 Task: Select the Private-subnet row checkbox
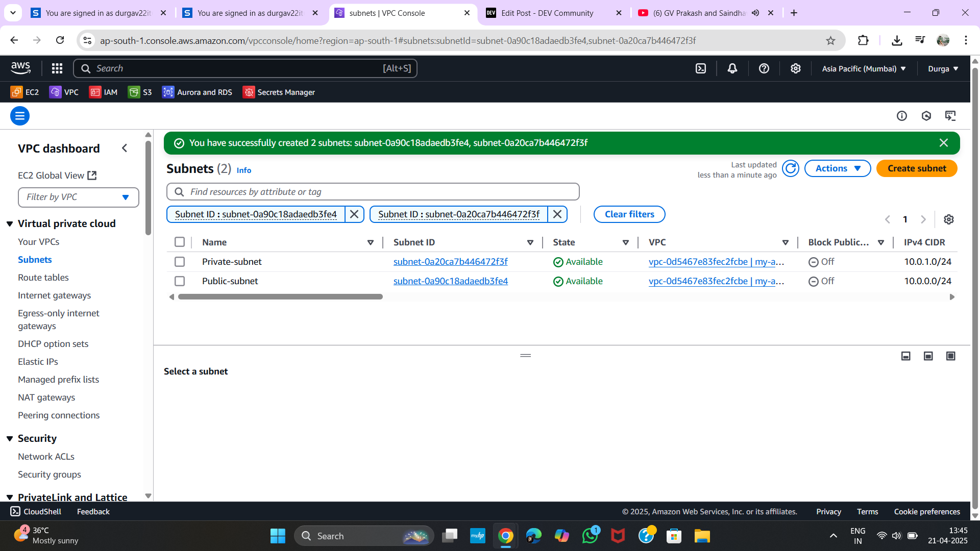180,262
